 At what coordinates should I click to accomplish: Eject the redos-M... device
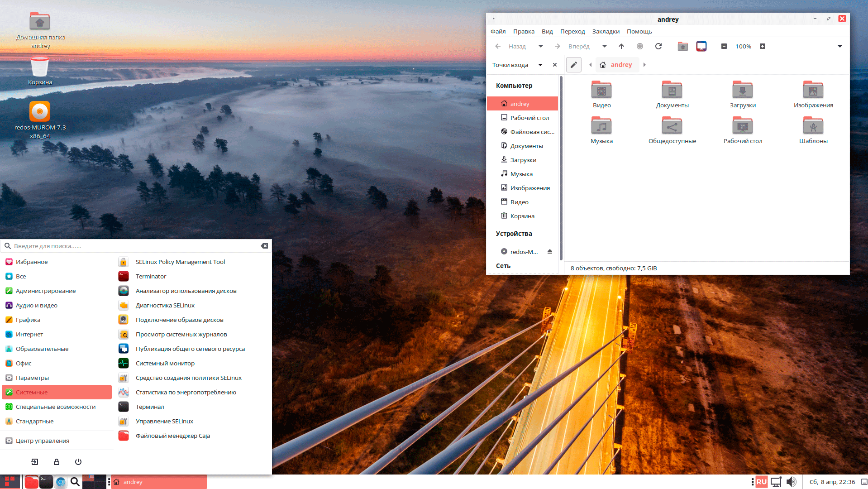coord(550,252)
